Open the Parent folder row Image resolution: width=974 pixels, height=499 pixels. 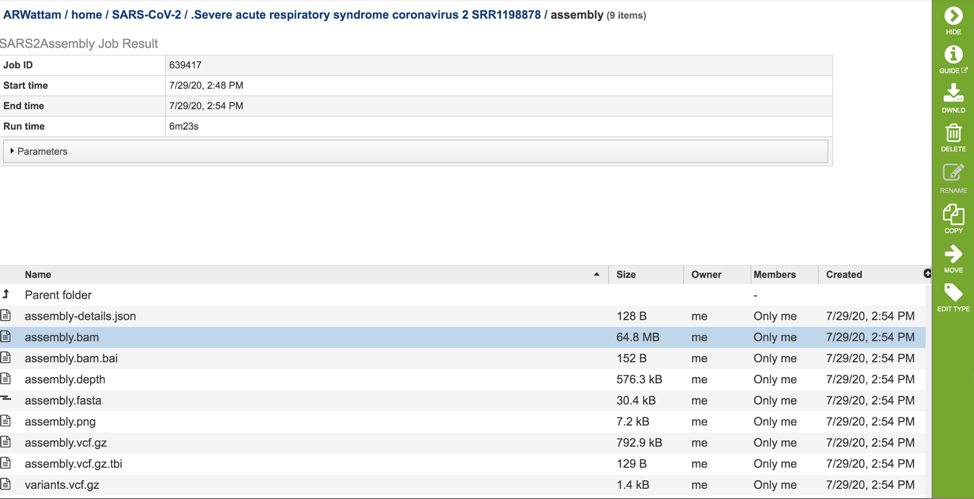[x=58, y=295]
